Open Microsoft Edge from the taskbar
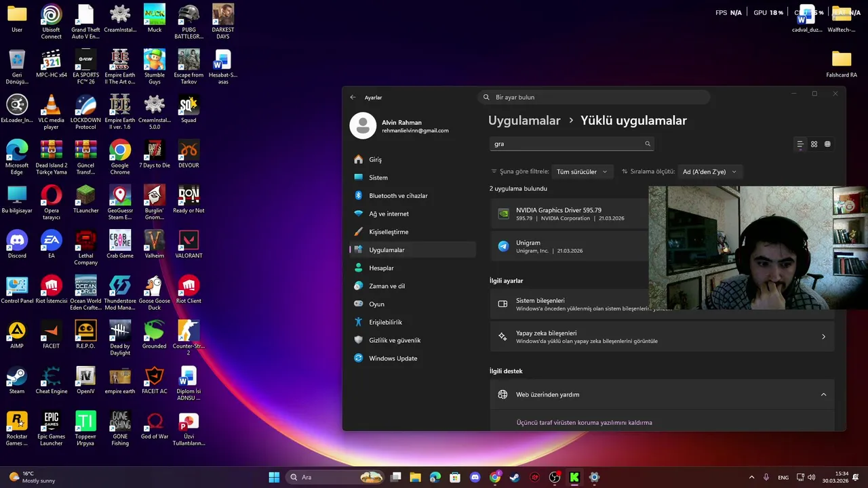Screen dimensions: 868x488 click(435, 477)
